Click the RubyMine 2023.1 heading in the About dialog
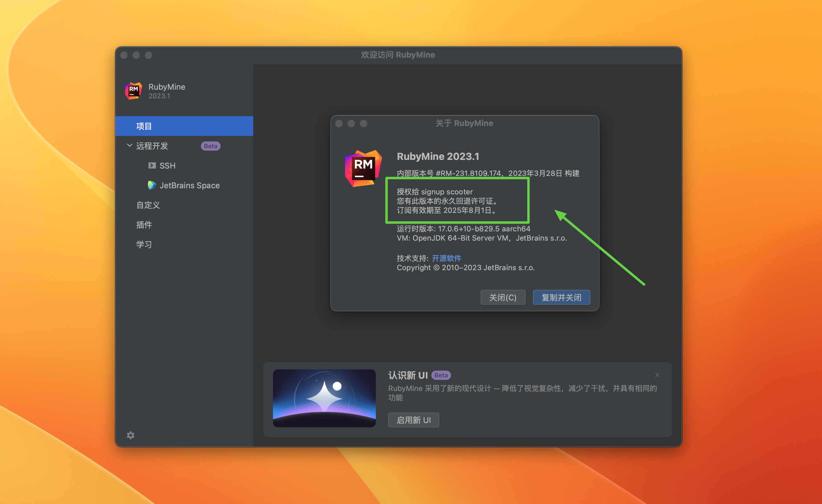 coord(438,156)
